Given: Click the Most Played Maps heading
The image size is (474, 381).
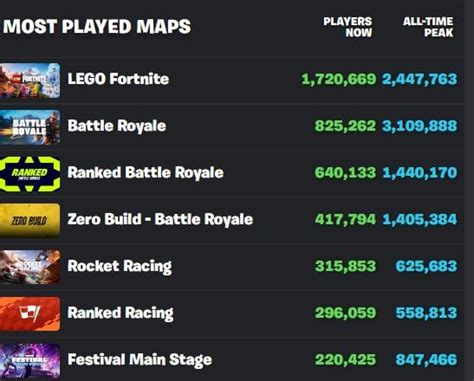Looking at the screenshot, I should click(x=97, y=26).
